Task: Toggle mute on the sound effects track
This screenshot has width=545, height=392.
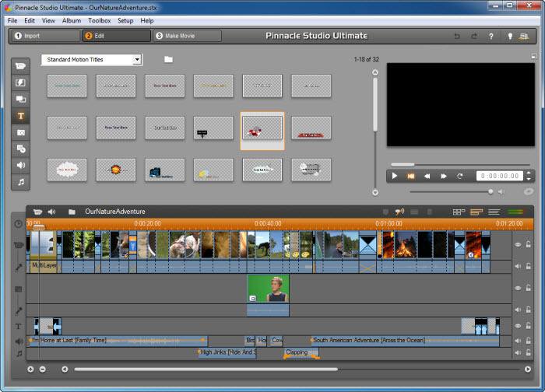Action: 518,341
